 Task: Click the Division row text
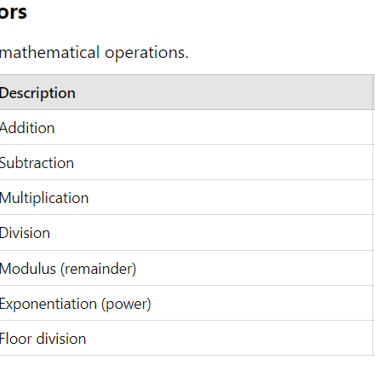(x=25, y=233)
